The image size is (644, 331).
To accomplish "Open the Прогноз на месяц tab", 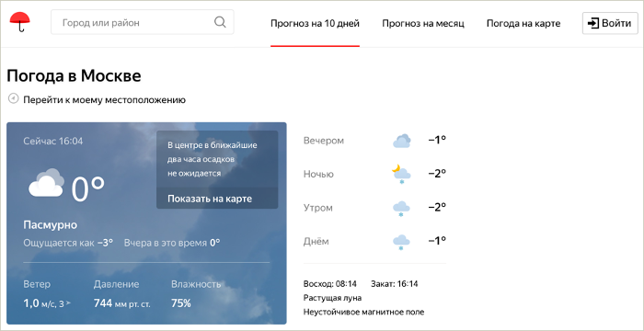I will pos(423,23).
